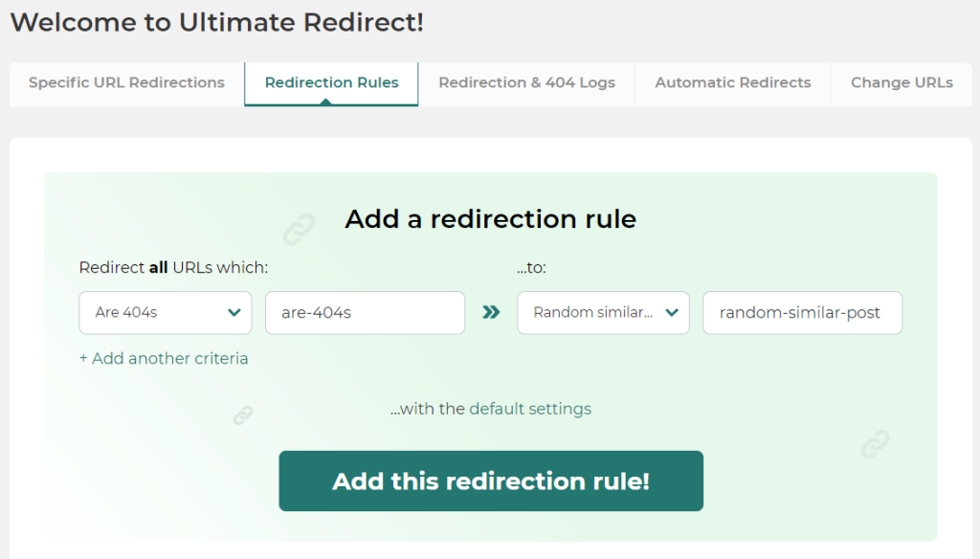Select the Redirection Rules tab
Image resolution: width=980 pixels, height=559 pixels.
331,82
